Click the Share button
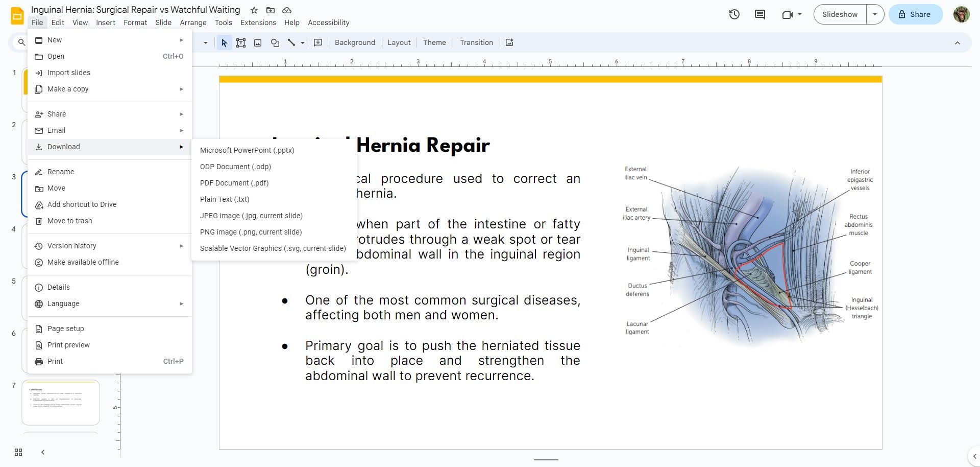This screenshot has width=980, height=467. pos(915,14)
